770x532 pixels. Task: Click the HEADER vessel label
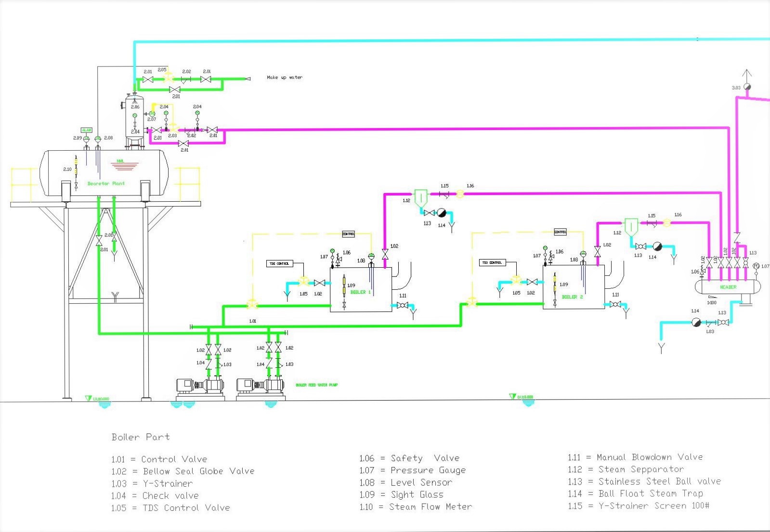[728, 287]
